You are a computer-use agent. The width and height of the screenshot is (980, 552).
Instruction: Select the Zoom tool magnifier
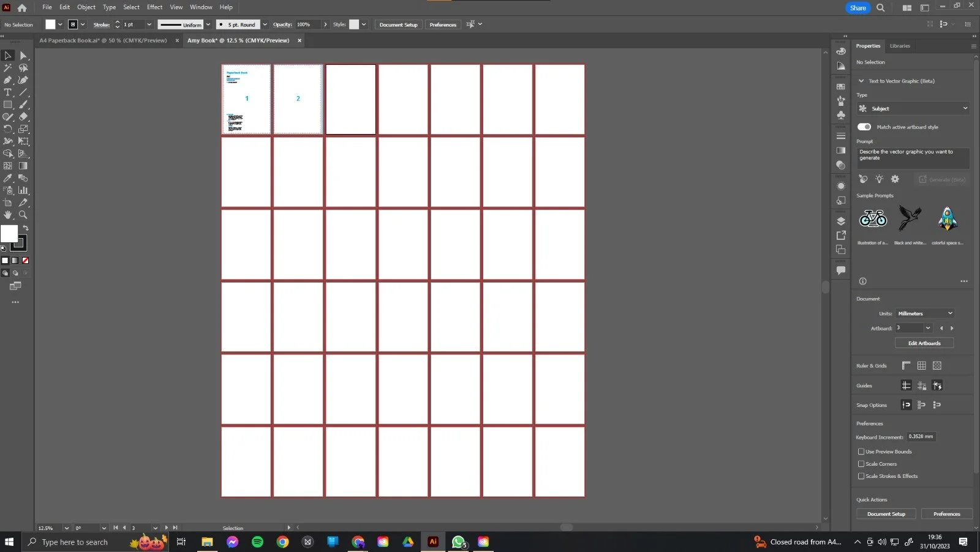pos(23,215)
